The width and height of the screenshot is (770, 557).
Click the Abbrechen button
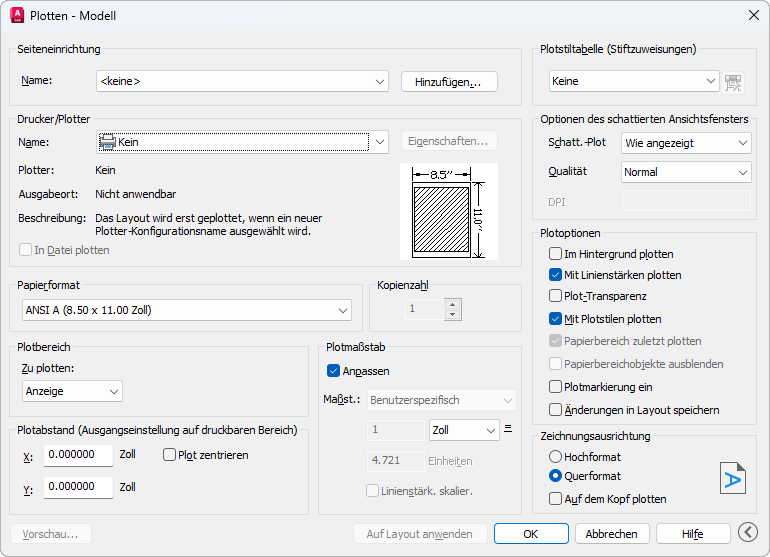click(613, 534)
